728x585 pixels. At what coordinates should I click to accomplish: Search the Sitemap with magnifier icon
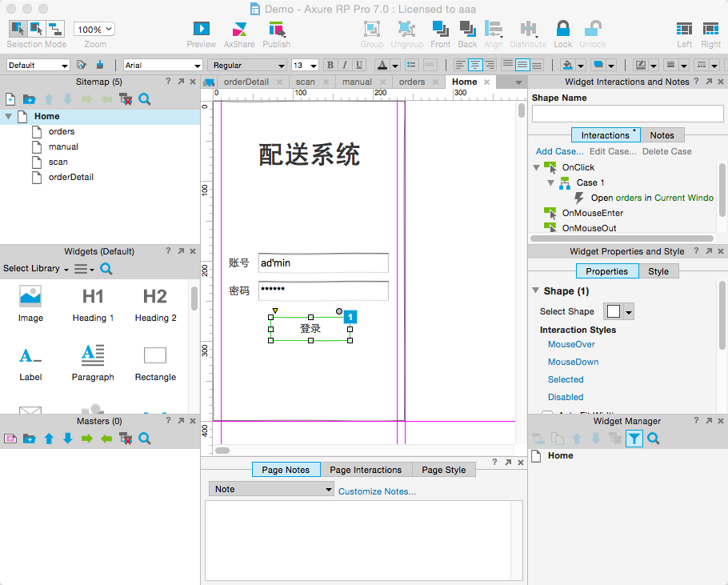point(144,99)
